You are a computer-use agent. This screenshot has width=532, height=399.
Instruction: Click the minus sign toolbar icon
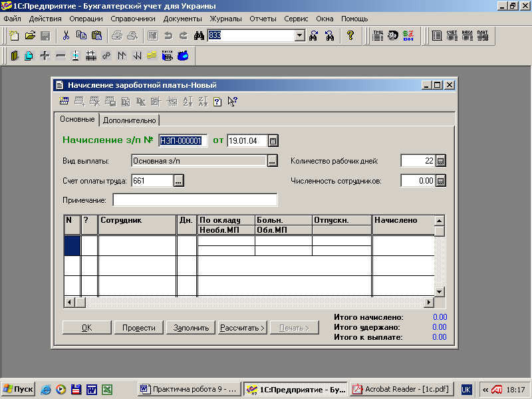(x=61, y=55)
